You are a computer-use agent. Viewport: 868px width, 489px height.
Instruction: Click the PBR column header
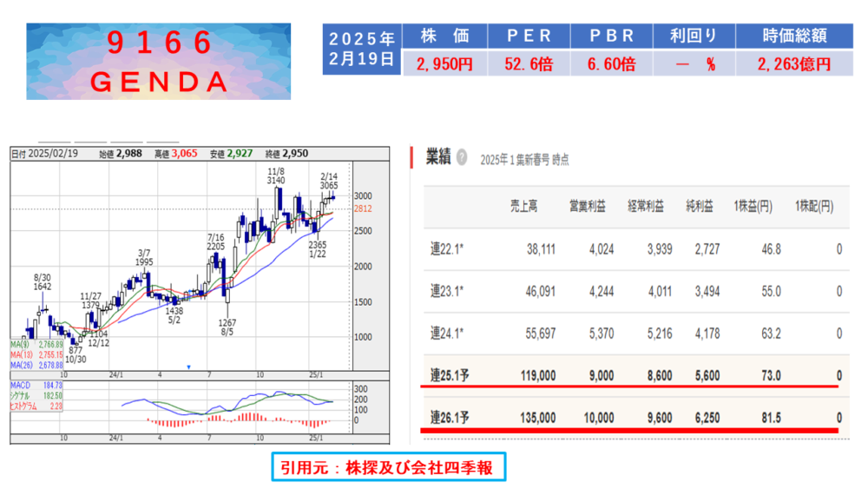(611, 36)
